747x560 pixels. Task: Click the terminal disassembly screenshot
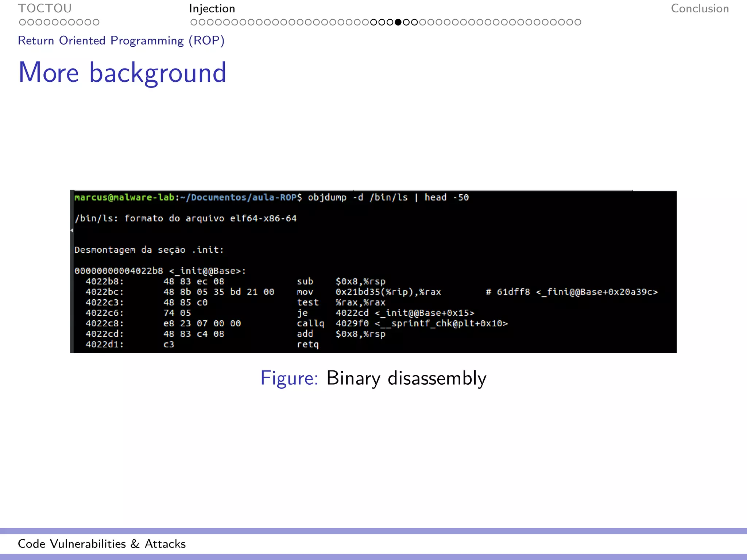[373, 272]
